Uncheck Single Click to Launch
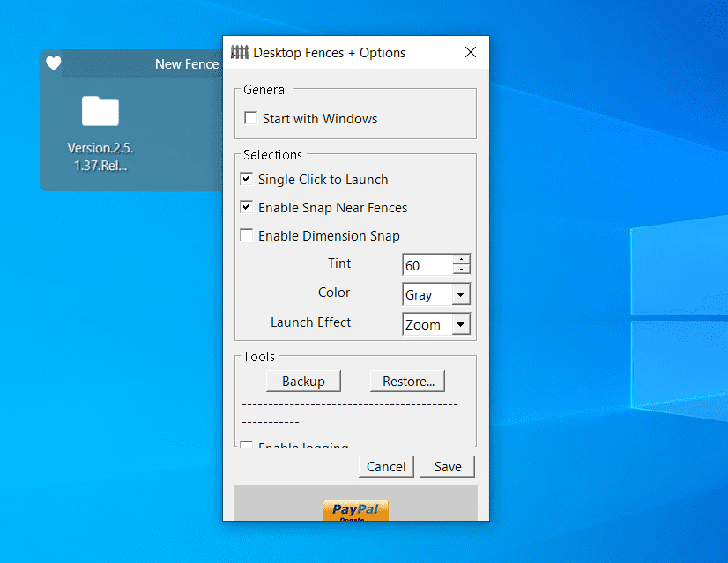Image resolution: width=728 pixels, height=563 pixels. [247, 179]
